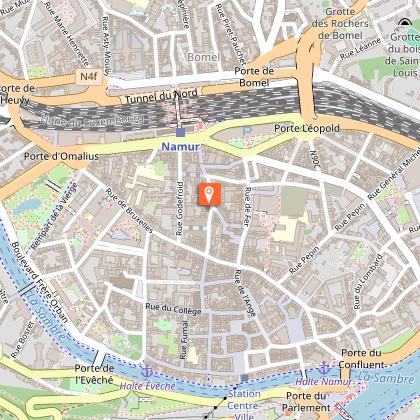Select the Bomel neighborhood label
The height and width of the screenshot is (420, 420).
203,57
